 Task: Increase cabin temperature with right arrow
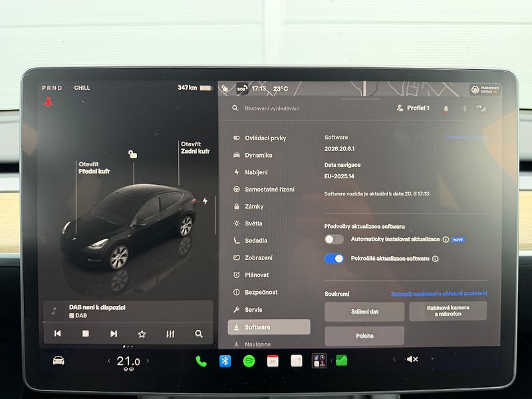[x=148, y=360]
